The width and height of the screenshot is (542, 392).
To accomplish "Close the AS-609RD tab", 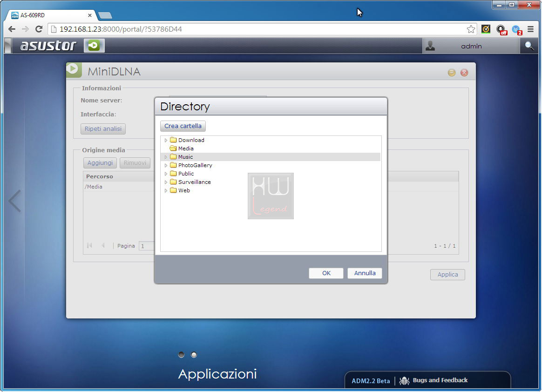I will [x=89, y=15].
